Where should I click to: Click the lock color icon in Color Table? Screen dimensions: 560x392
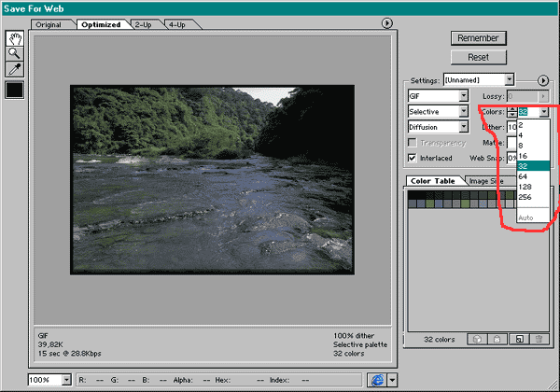tap(497, 339)
